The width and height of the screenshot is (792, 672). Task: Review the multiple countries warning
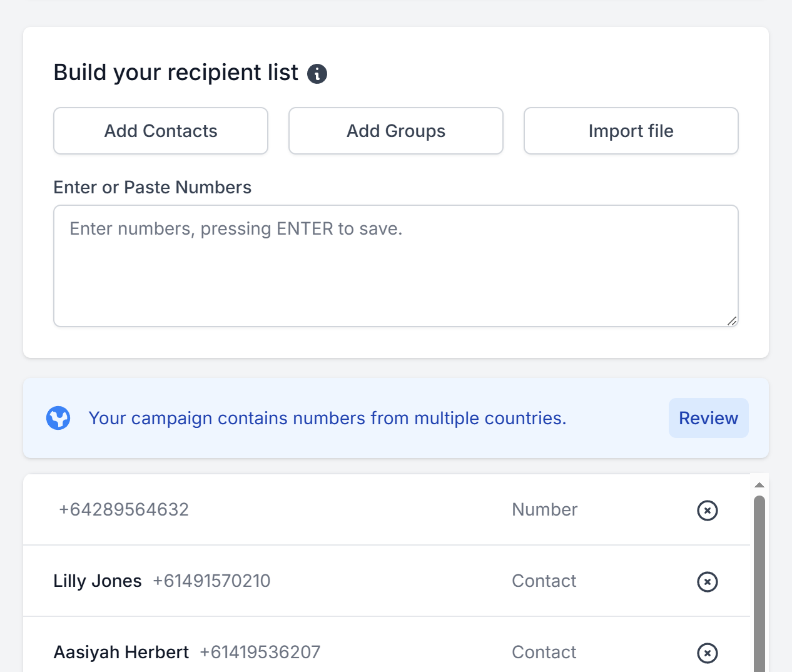pos(708,418)
